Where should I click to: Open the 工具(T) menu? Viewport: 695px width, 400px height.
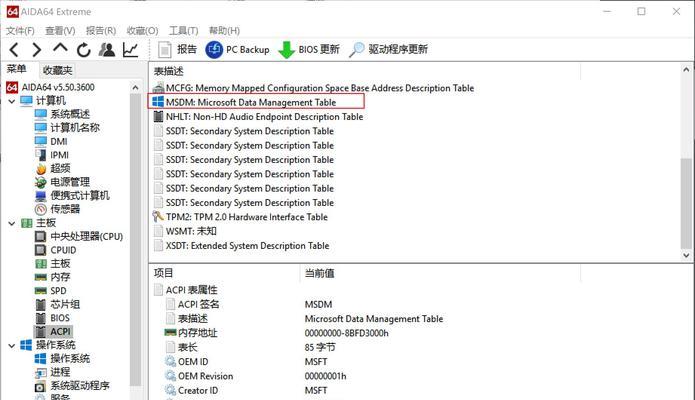(x=183, y=31)
